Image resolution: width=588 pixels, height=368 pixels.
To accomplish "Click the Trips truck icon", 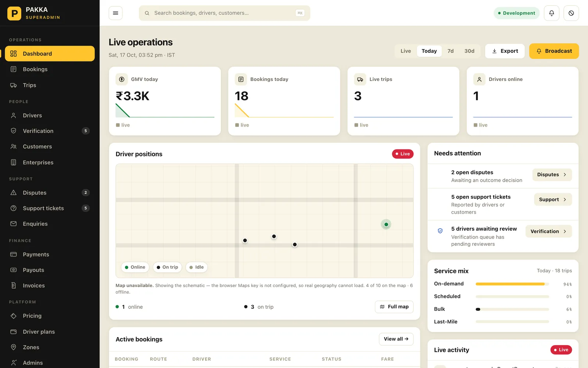I will point(14,85).
